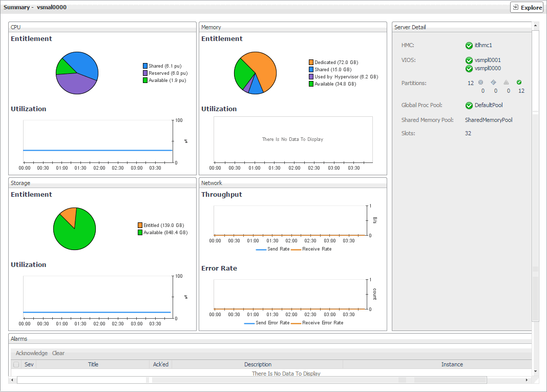Click the Description column header
The image size is (547, 392).
pyautogui.click(x=258, y=365)
